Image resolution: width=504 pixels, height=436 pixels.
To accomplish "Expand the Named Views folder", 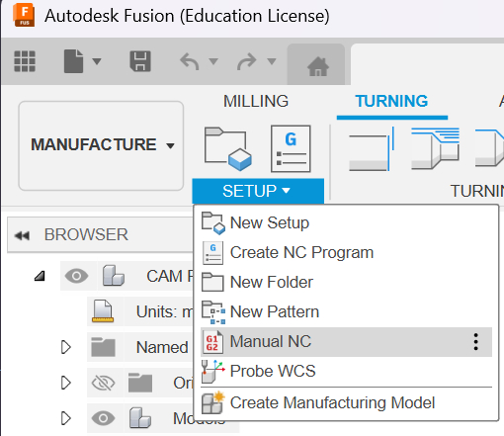I will click(66, 347).
